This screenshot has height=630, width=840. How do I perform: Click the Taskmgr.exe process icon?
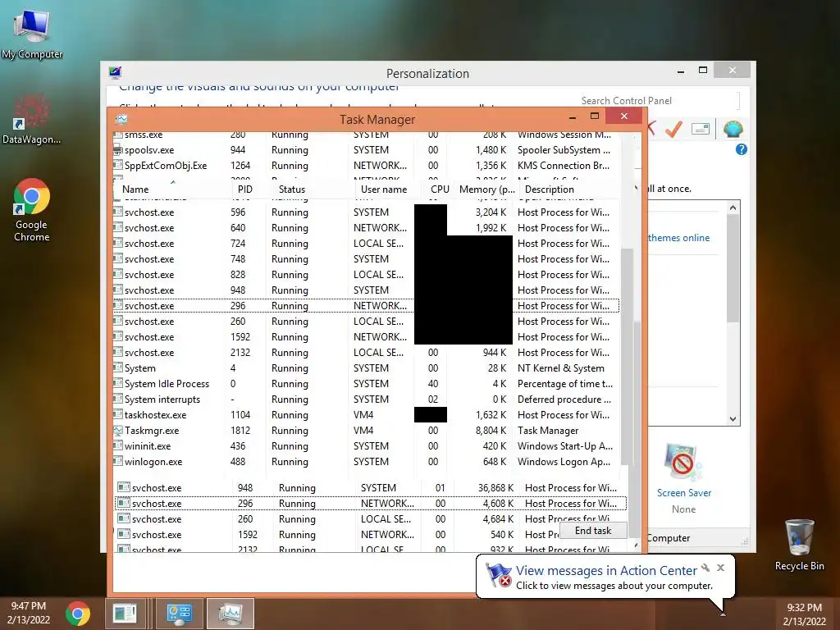(118, 430)
